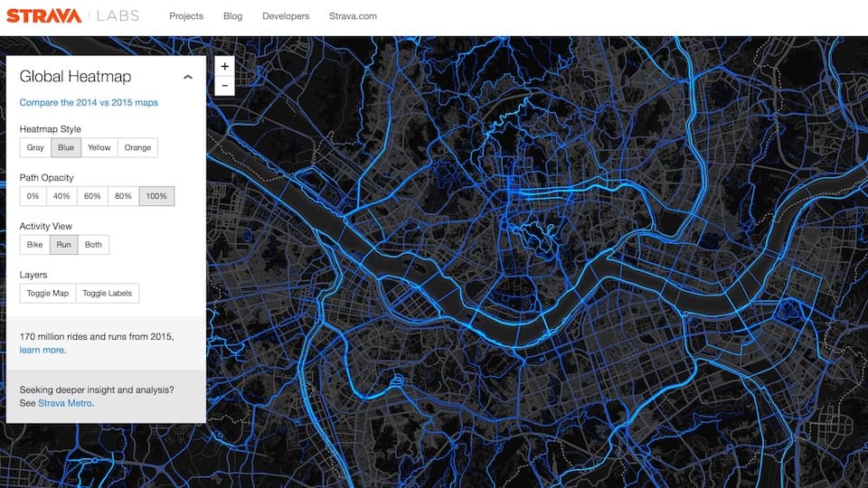Click the Heatmap Style label
This screenshot has width=868, height=488.
tap(51, 129)
